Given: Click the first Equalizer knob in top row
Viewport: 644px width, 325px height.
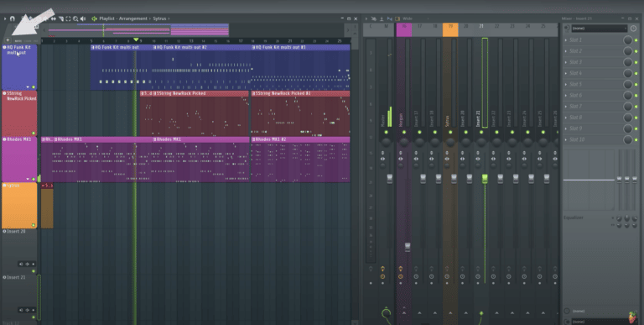Looking at the screenshot, I should (620, 218).
